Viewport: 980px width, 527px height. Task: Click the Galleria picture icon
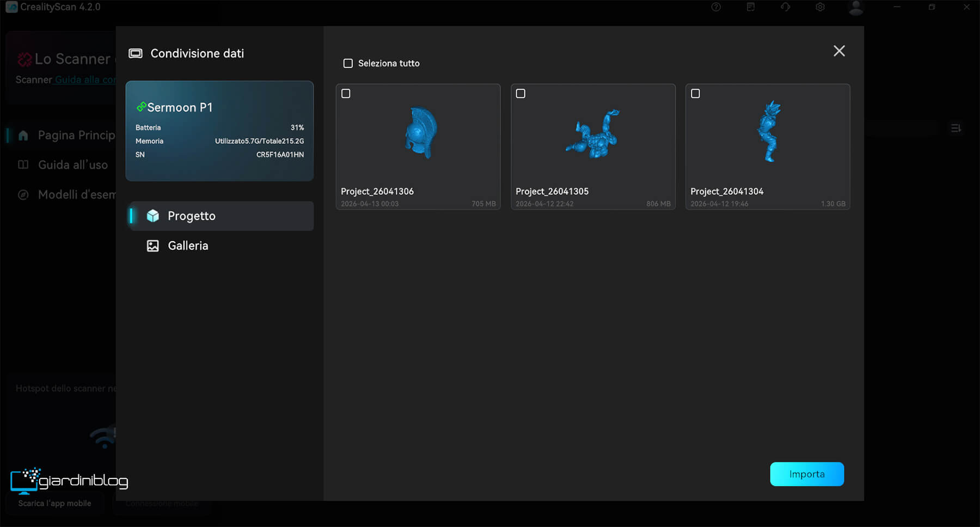click(x=153, y=246)
